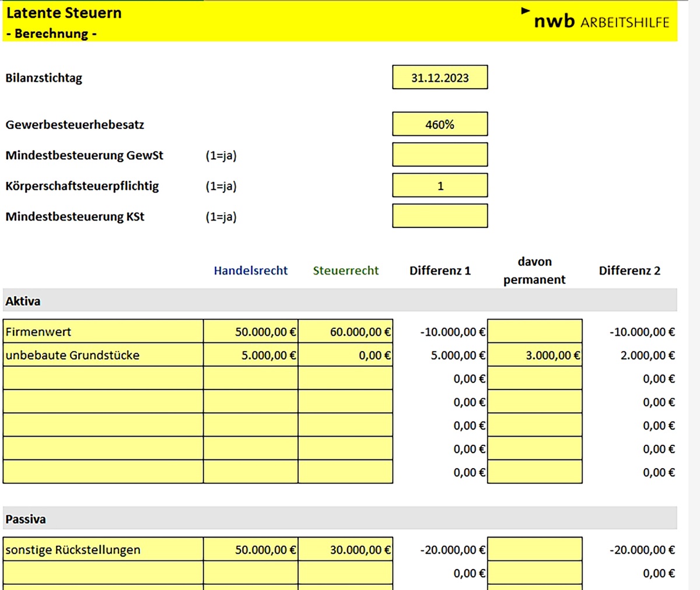
Task: Click the Aktiva section header row
Action: [339, 301]
